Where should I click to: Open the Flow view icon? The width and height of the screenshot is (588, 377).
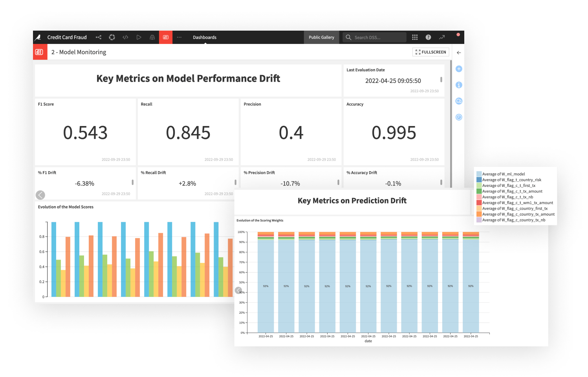point(99,37)
